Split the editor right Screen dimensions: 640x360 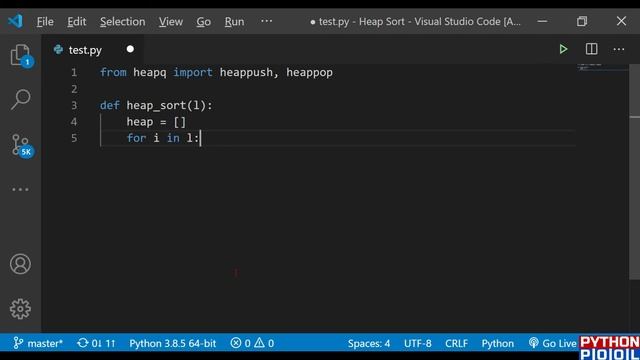click(591, 49)
